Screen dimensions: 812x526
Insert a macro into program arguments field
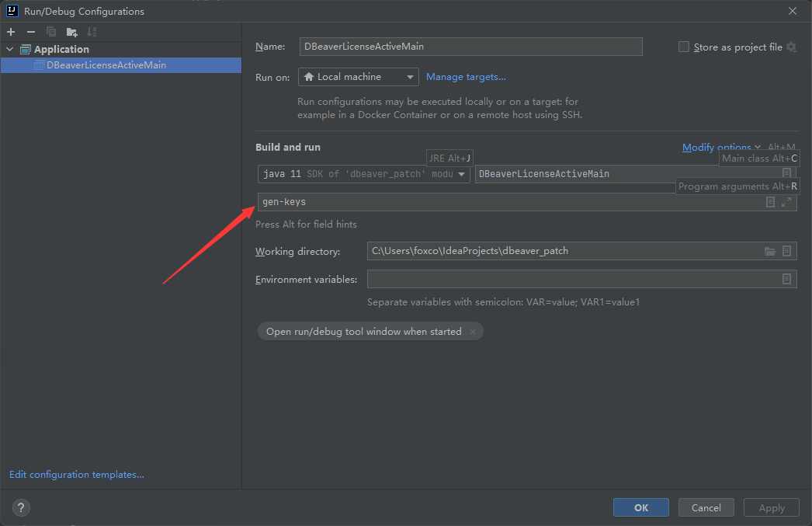coord(770,202)
